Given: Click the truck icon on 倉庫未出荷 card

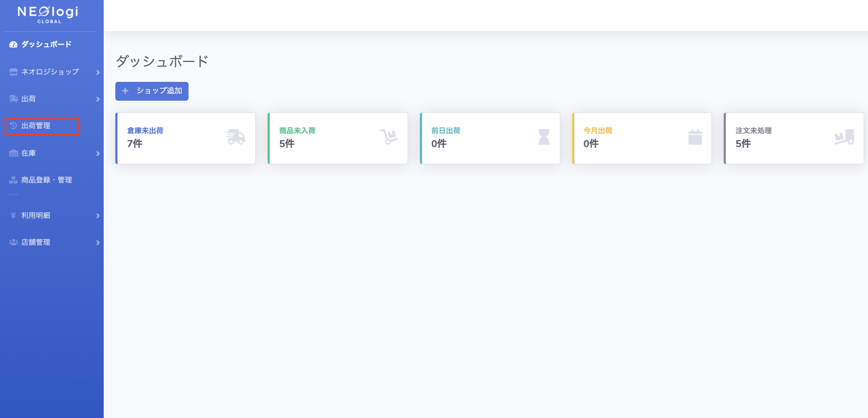Looking at the screenshot, I should (236, 137).
